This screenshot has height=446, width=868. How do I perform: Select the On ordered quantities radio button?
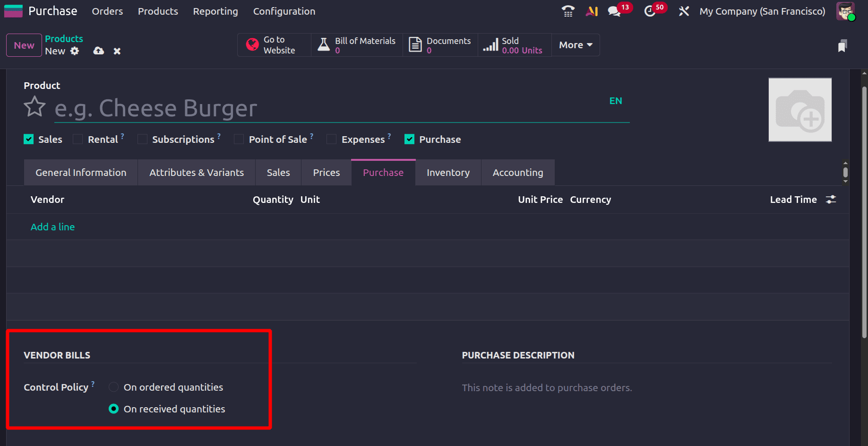[113, 387]
